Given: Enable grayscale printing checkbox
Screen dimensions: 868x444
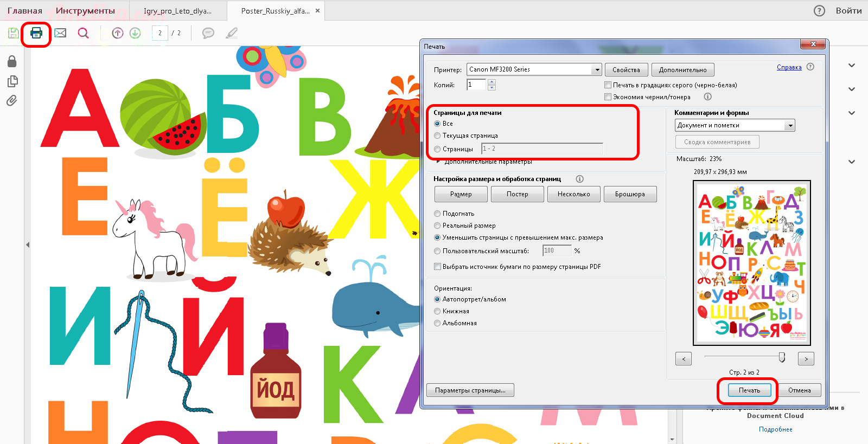Looking at the screenshot, I should [x=608, y=85].
